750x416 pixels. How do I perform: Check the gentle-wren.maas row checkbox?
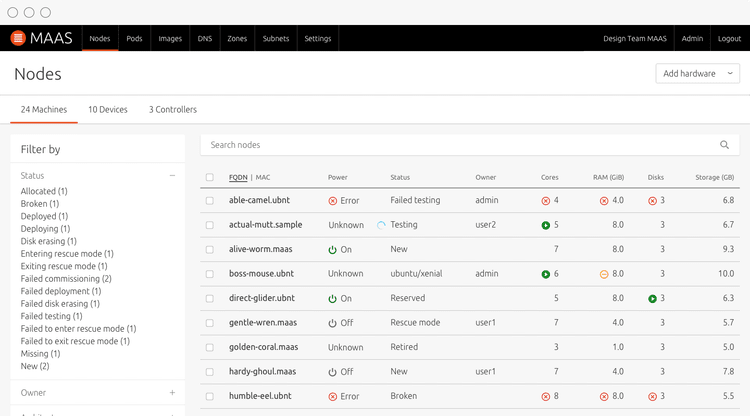[x=210, y=323]
